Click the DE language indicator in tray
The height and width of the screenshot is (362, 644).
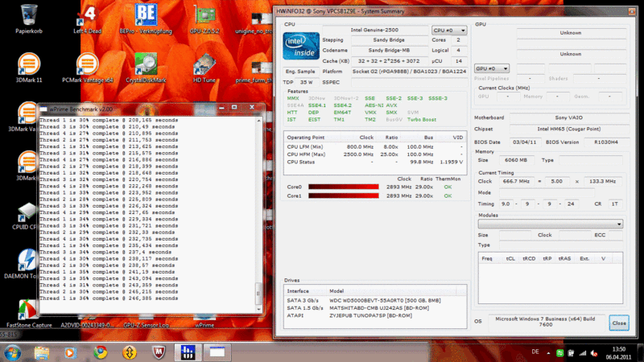(x=535, y=352)
